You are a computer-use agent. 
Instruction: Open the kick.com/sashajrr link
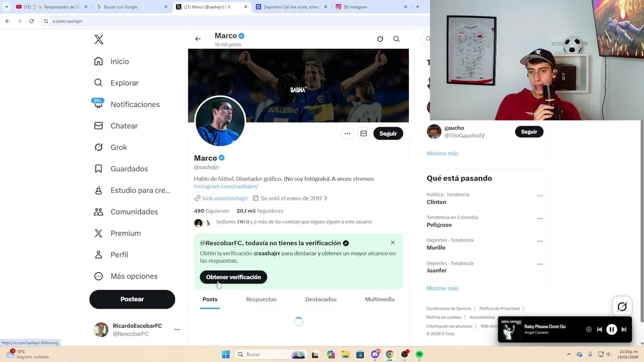click(225, 198)
